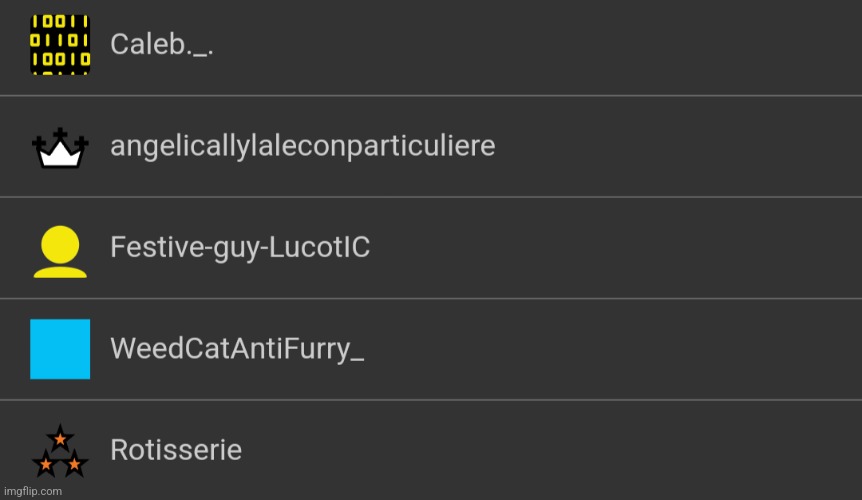Open the angelicallylaleconparticuliere username link
This screenshot has height=500, width=862.
coord(302,146)
